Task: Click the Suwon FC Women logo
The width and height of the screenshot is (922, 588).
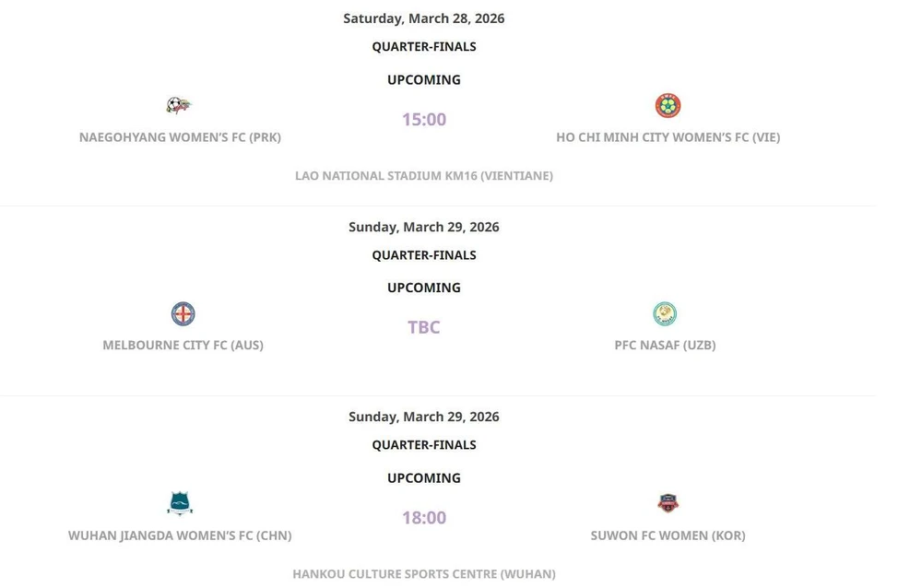Action: 668,503
